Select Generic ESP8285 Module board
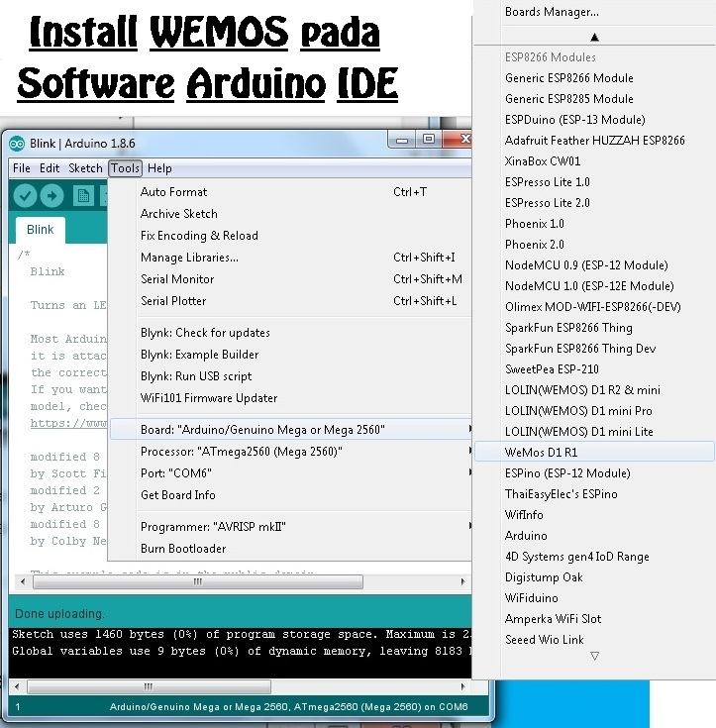This screenshot has width=716, height=728. (x=594, y=99)
